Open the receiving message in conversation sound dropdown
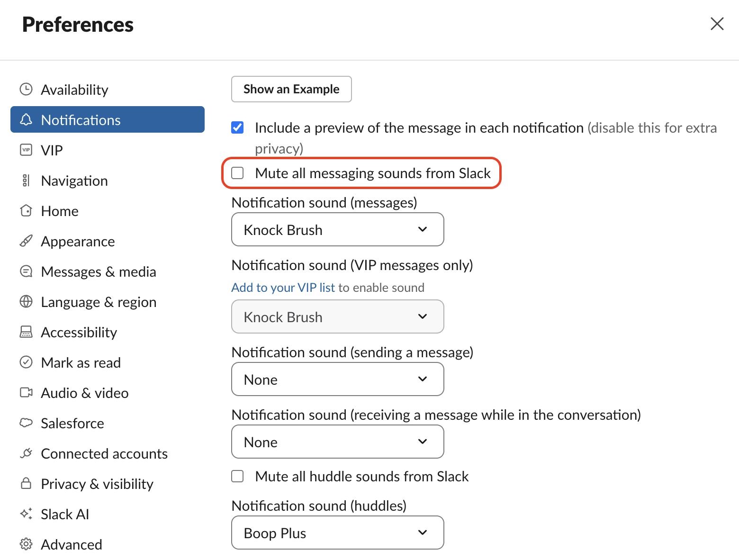This screenshot has width=739, height=560. pyautogui.click(x=338, y=442)
